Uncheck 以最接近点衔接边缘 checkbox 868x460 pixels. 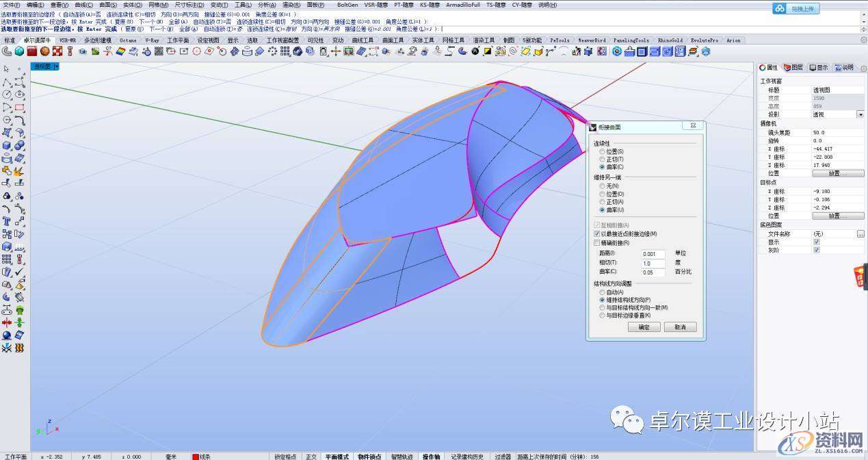click(x=596, y=234)
